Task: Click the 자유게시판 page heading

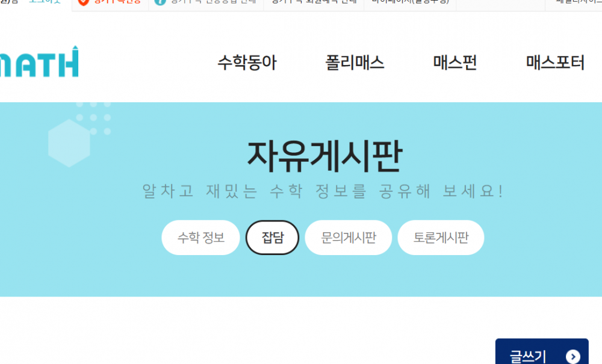Action: point(325,156)
